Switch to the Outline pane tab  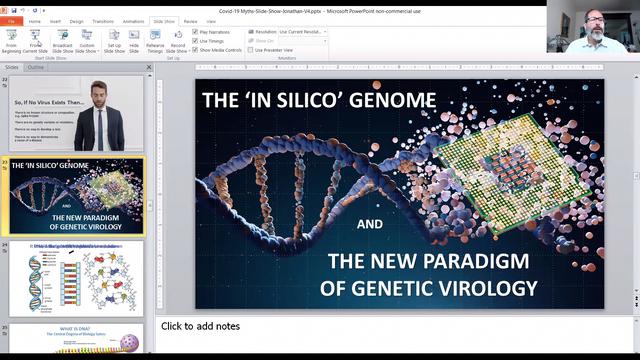point(36,67)
